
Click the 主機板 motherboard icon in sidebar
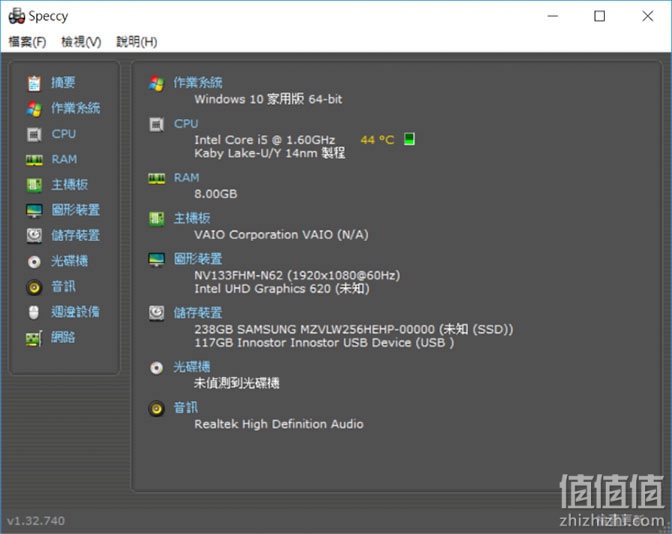(34, 185)
